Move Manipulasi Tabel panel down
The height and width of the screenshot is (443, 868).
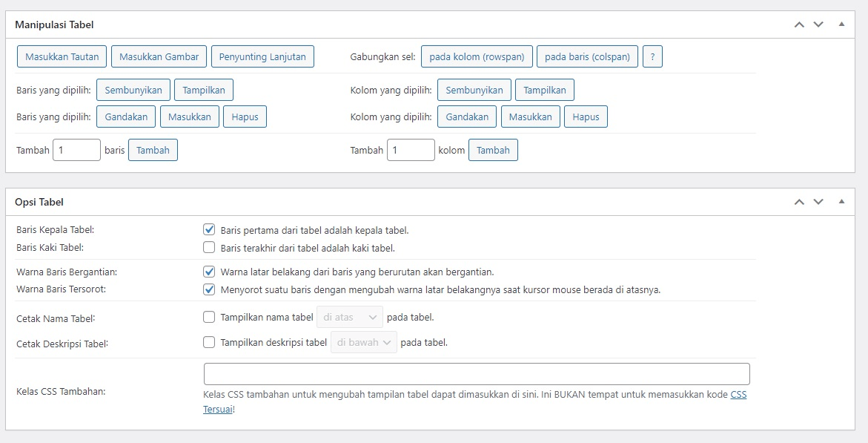pyautogui.click(x=818, y=24)
